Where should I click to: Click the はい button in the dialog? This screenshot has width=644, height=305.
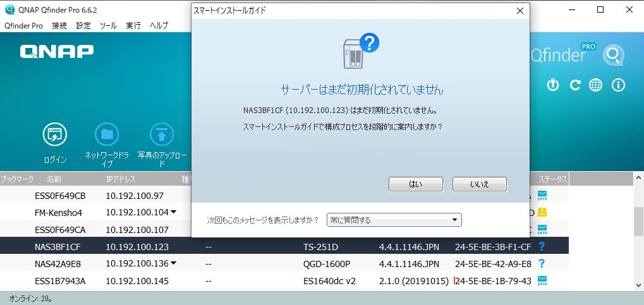(x=415, y=184)
